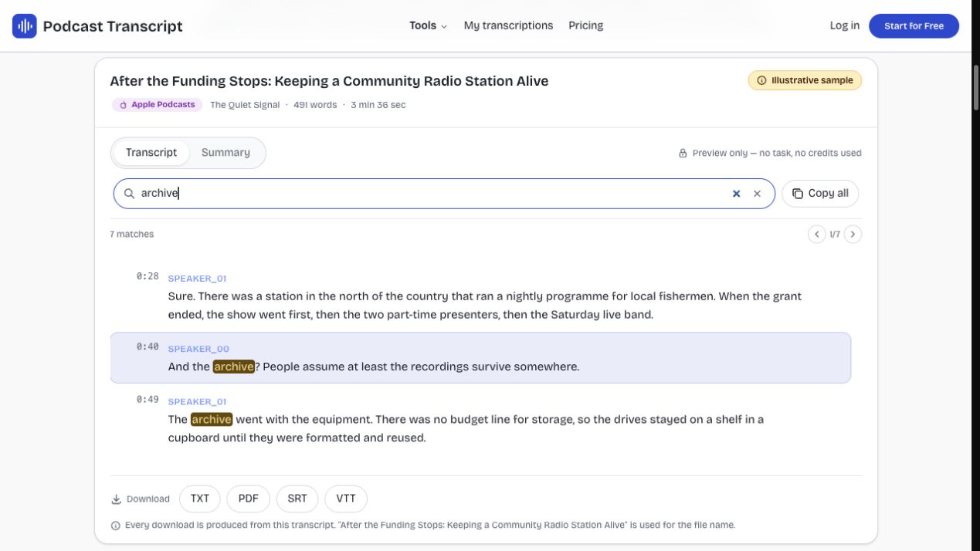This screenshot has width=980, height=551.
Task: Click the 0:28 timestamp
Action: (148, 276)
